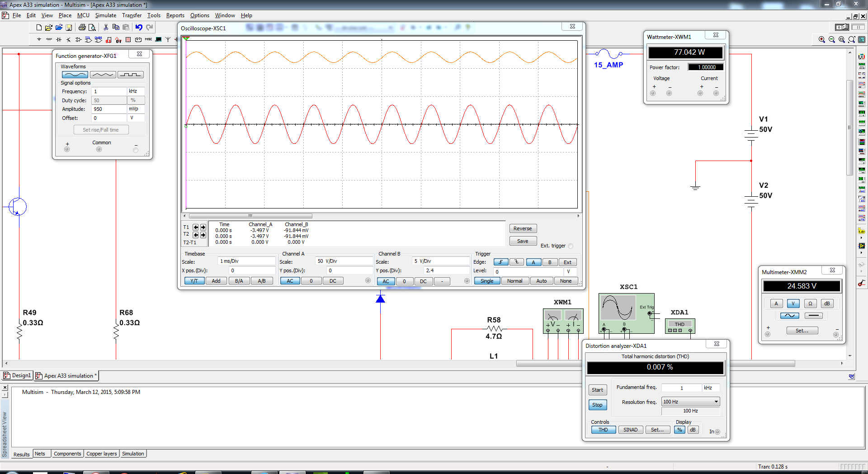Screen dimensions: 868x474
Task: Move oscilloscope cursor T2 left
Action: pos(196,235)
